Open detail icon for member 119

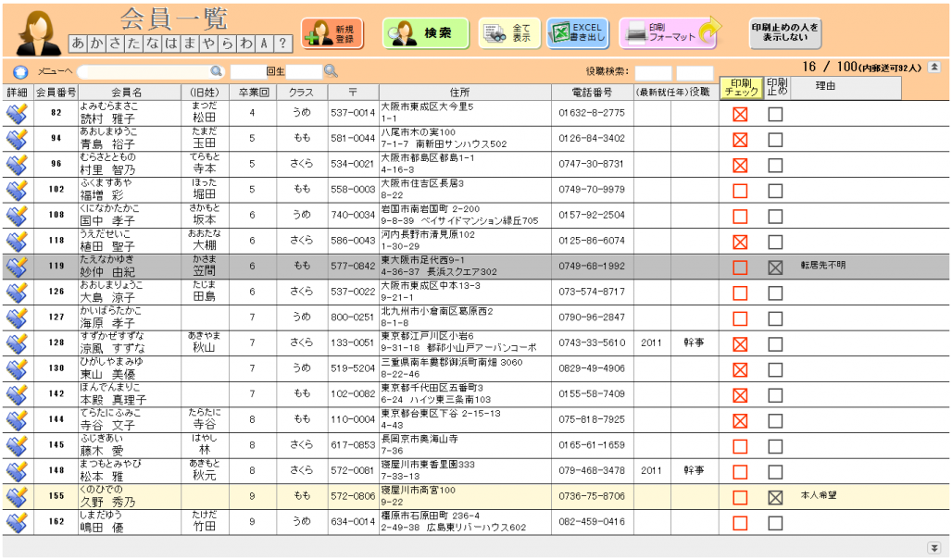point(17,267)
